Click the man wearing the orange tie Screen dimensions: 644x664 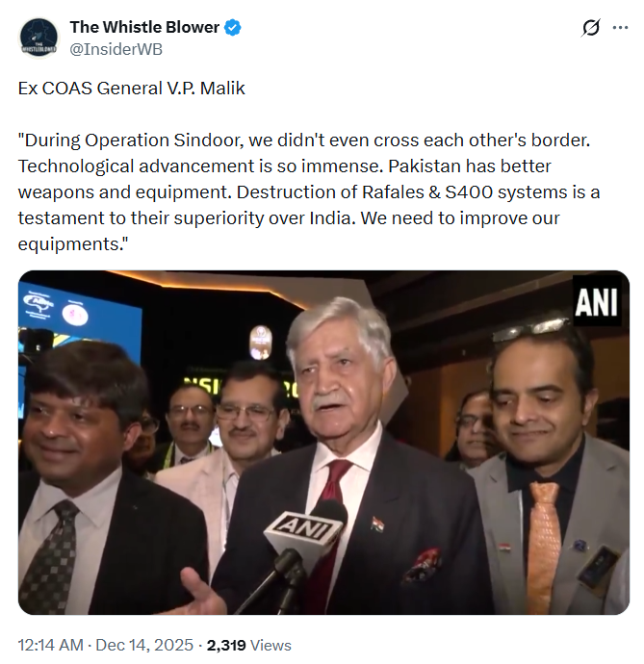pos(551,470)
